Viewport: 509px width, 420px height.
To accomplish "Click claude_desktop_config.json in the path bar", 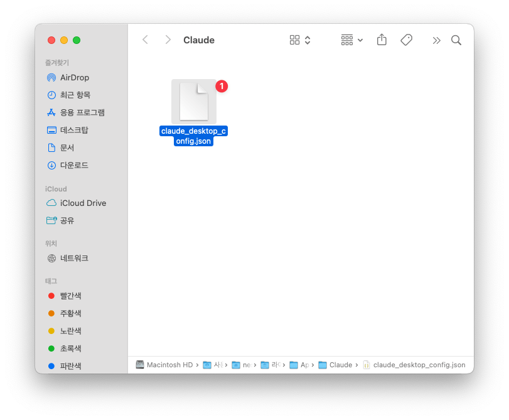I will point(414,365).
